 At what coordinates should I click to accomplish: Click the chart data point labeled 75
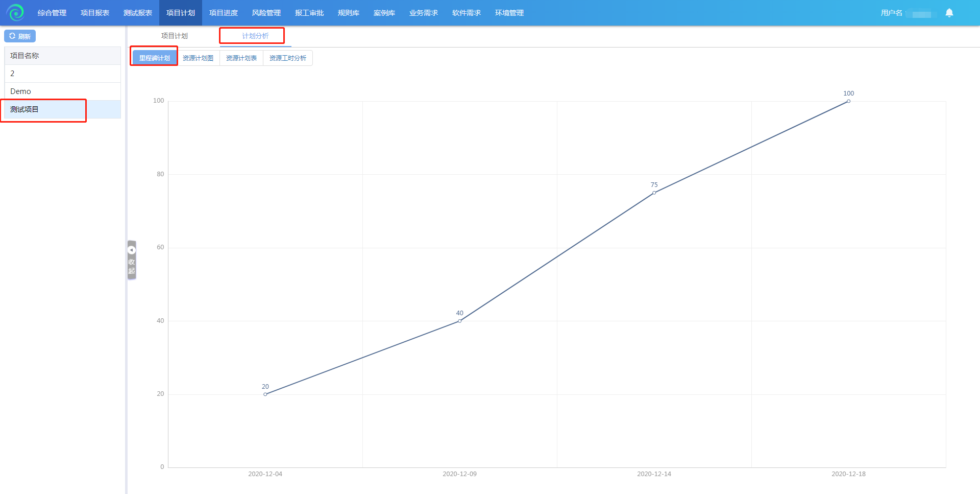654,193
